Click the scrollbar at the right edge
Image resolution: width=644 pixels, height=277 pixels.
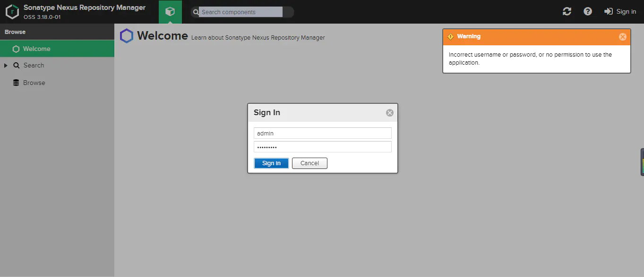click(x=642, y=161)
